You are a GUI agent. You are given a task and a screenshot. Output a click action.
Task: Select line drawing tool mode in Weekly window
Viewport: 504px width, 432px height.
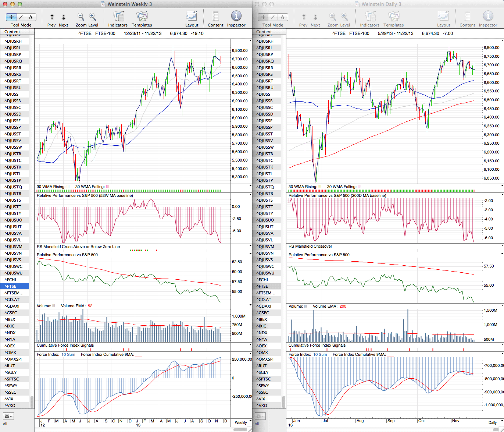point(21,17)
